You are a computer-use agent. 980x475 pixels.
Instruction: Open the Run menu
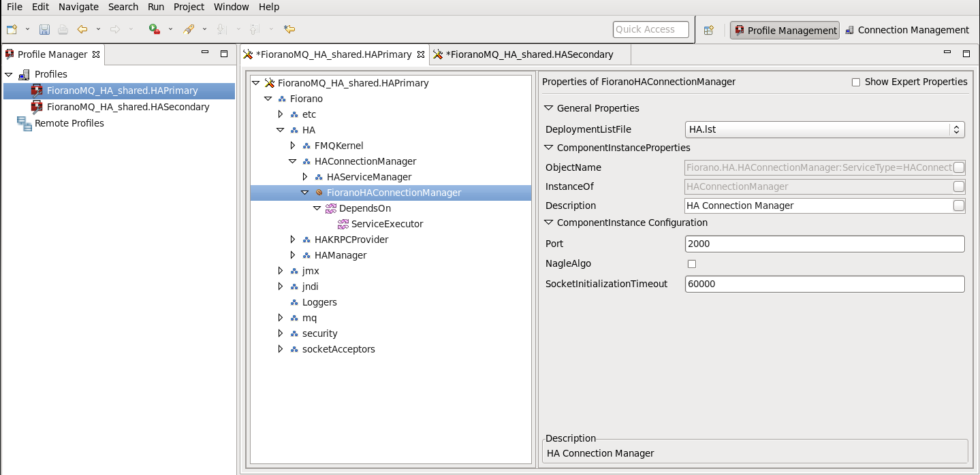coord(156,7)
